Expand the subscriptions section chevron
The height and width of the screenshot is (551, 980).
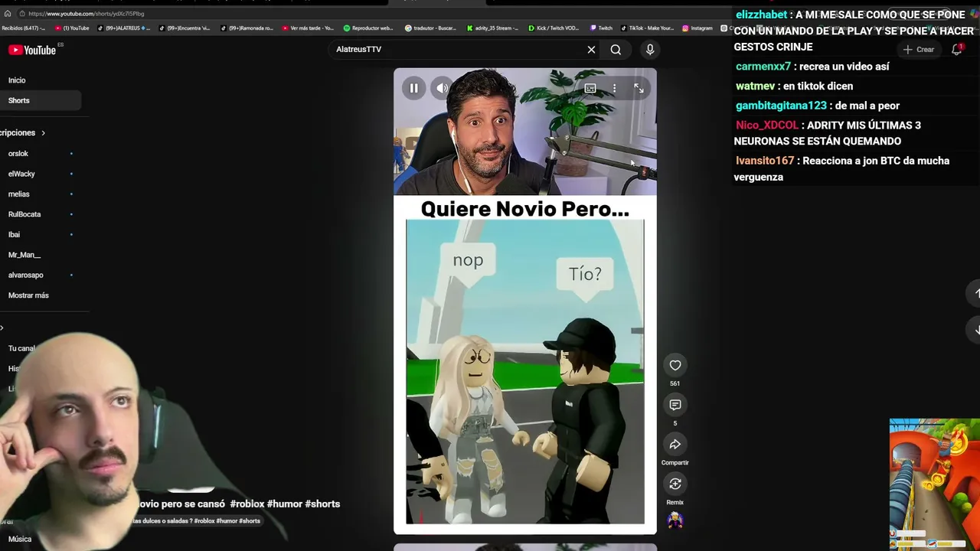tap(43, 133)
